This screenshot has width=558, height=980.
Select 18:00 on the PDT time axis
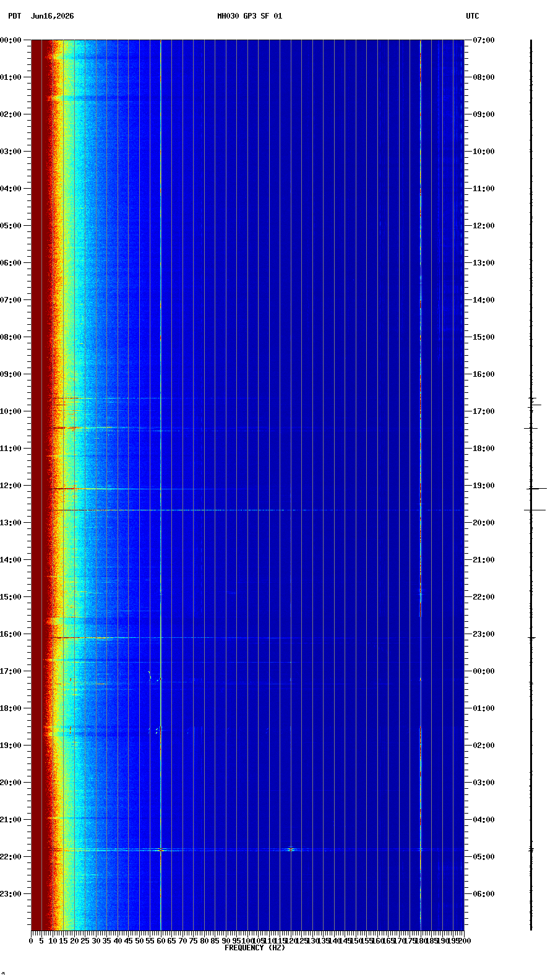(11, 708)
